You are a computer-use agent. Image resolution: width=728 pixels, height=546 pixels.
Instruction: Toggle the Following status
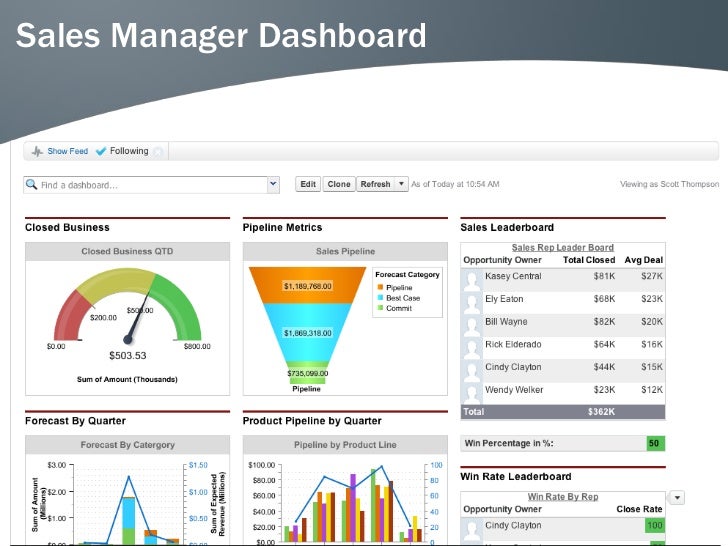point(129,151)
